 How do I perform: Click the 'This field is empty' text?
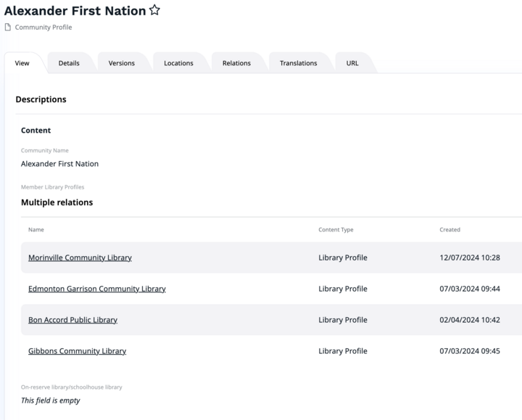pos(50,400)
